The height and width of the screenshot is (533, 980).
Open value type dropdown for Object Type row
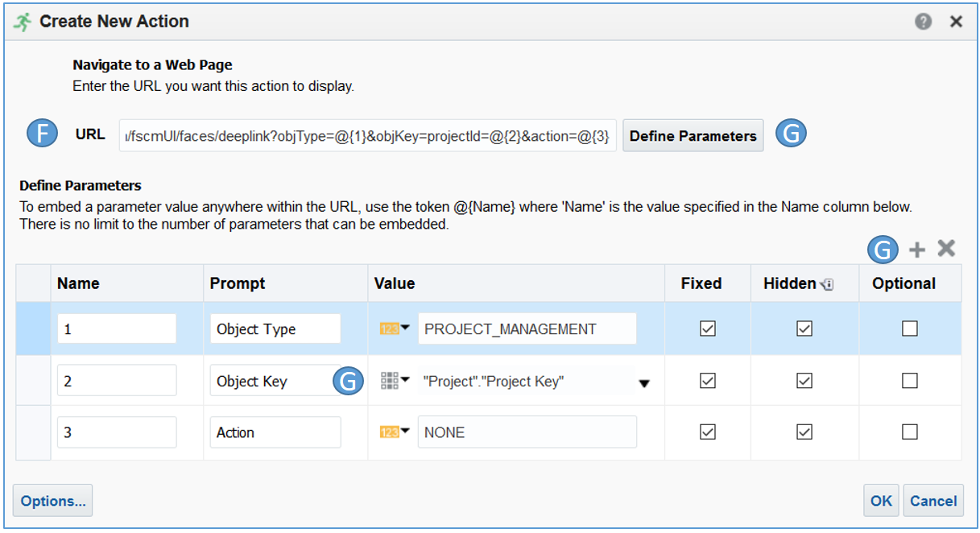pos(395,328)
